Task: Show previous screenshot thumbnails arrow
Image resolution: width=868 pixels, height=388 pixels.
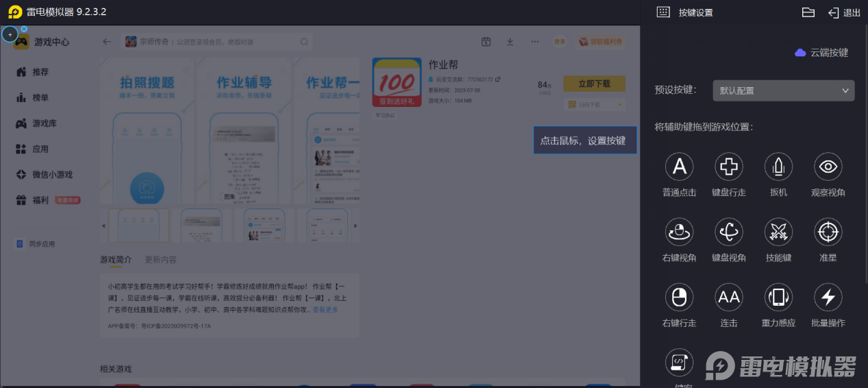Action: [104, 226]
